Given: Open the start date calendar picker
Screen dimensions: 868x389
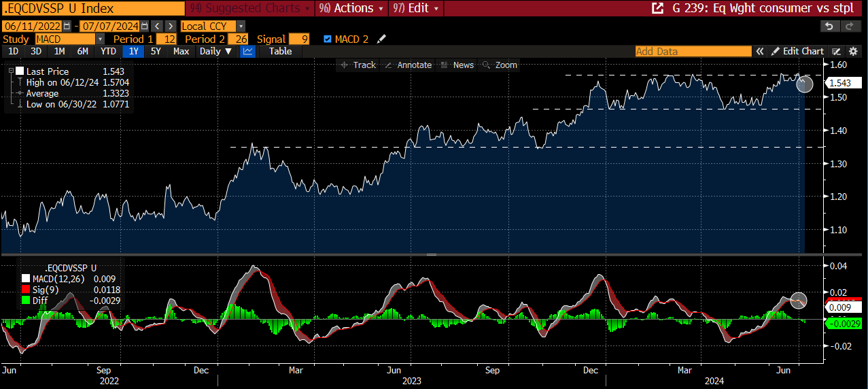Looking at the screenshot, I should click(x=67, y=26).
